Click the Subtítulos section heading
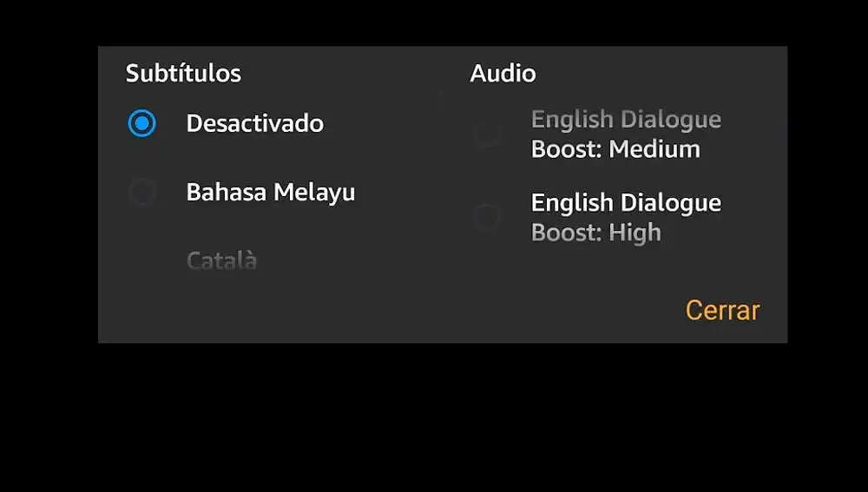 click(183, 73)
